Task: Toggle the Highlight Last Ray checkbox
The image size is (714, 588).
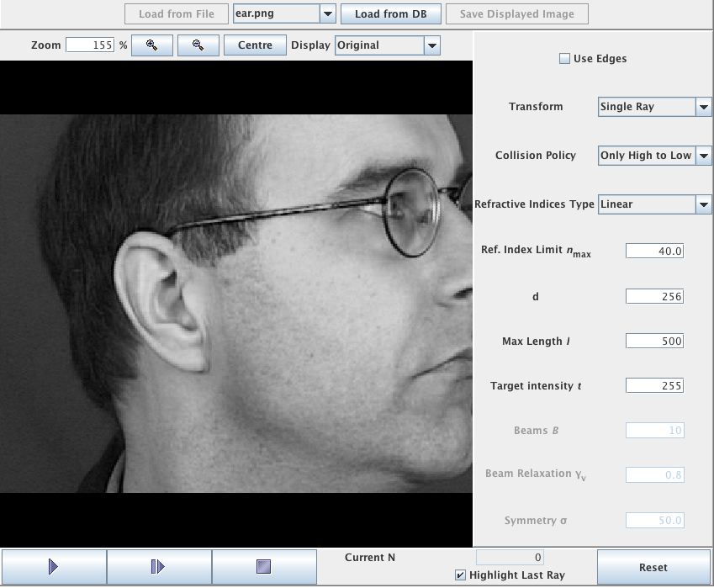Action: 460,575
